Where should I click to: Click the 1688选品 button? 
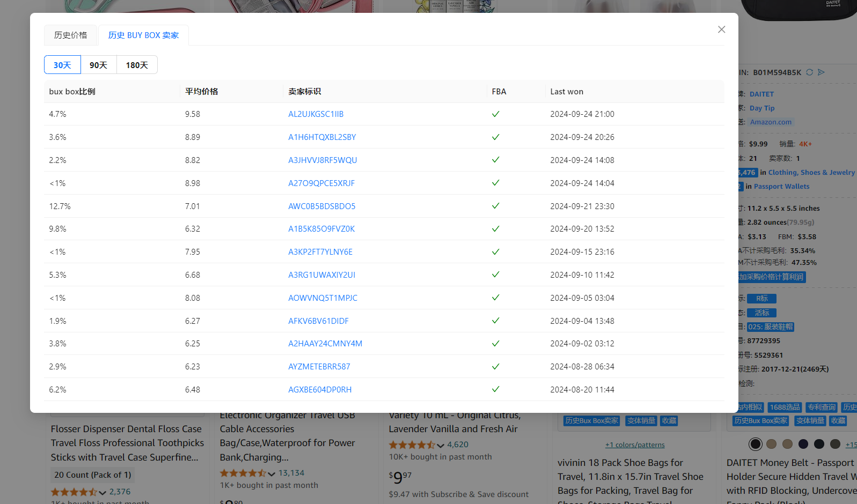point(785,407)
